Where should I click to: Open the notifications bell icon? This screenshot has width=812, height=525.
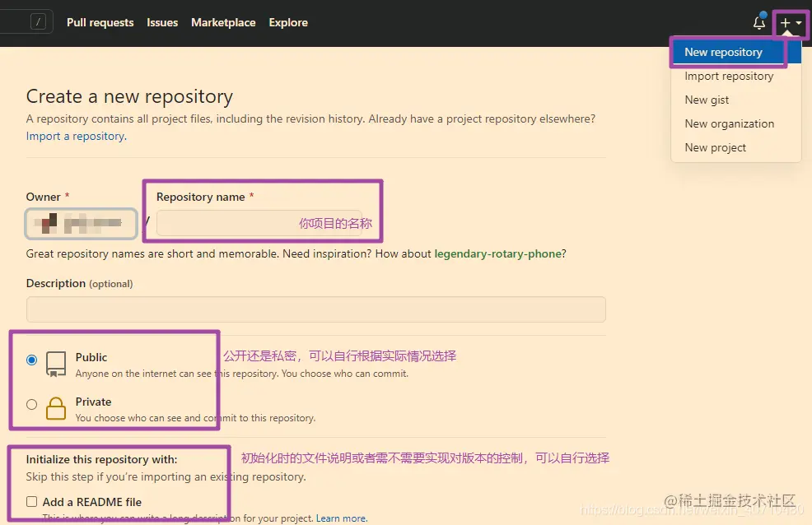coord(758,23)
